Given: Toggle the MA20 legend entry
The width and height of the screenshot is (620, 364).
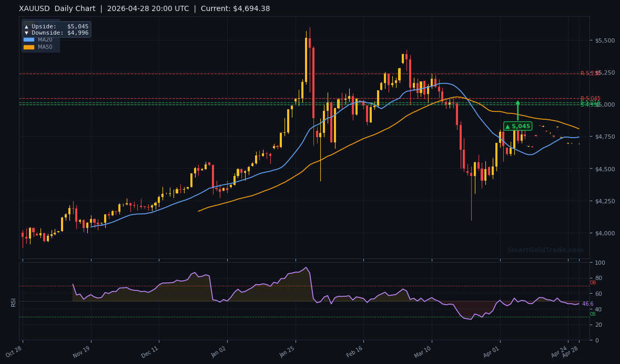Looking at the screenshot, I should pos(44,39).
